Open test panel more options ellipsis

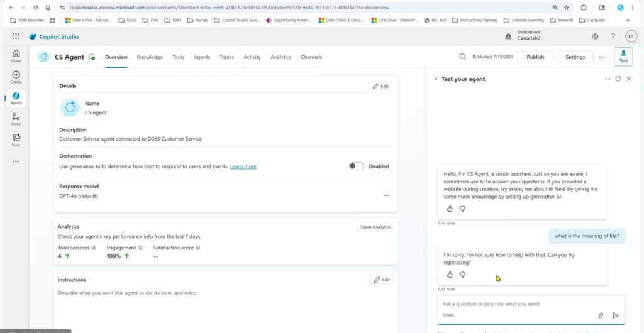(608, 79)
